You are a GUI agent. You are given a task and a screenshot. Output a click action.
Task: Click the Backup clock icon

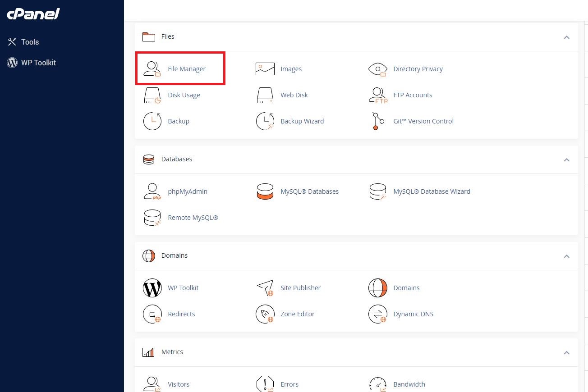(152, 121)
